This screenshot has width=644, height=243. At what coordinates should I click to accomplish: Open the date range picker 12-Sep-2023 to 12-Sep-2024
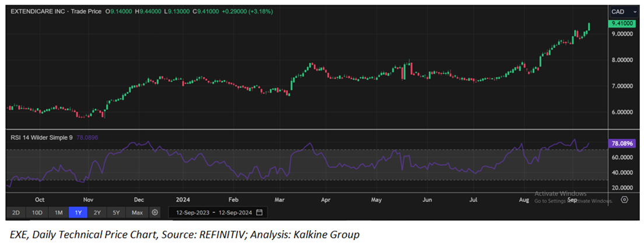click(x=218, y=213)
